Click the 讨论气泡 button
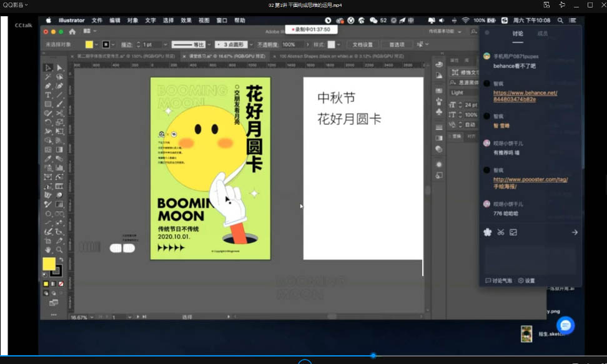 (498, 281)
